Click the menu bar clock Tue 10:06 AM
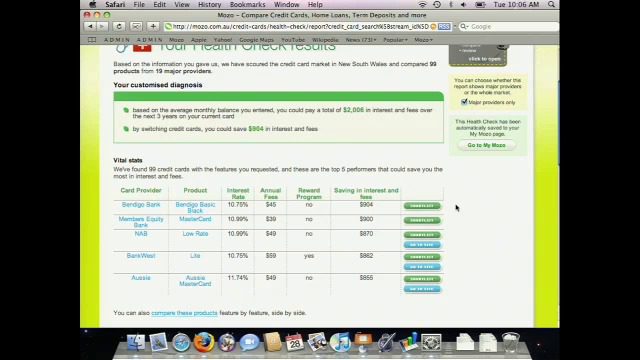This screenshot has width=640, height=360. (x=516, y=4)
